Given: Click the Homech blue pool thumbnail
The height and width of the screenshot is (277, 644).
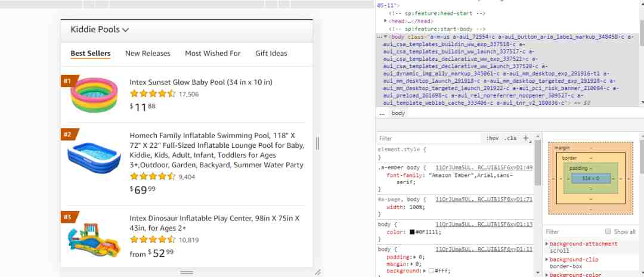Looking at the screenshot, I should (94, 158).
